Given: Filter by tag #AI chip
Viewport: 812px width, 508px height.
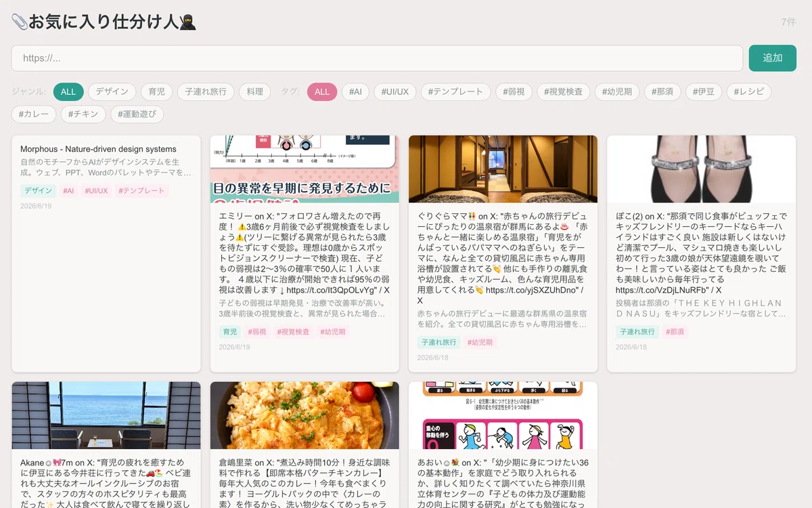Looking at the screenshot, I should point(355,91).
